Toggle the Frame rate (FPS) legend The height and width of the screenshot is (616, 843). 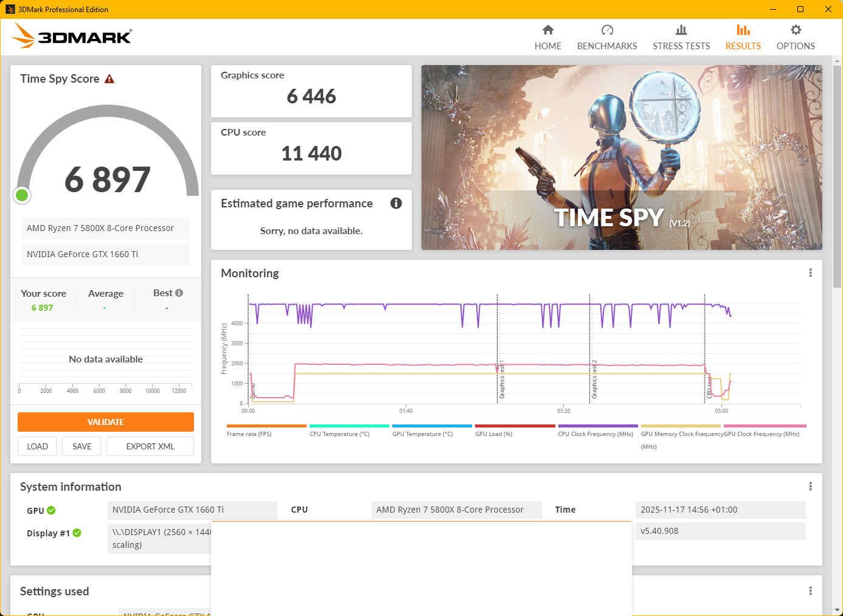pyautogui.click(x=266, y=431)
